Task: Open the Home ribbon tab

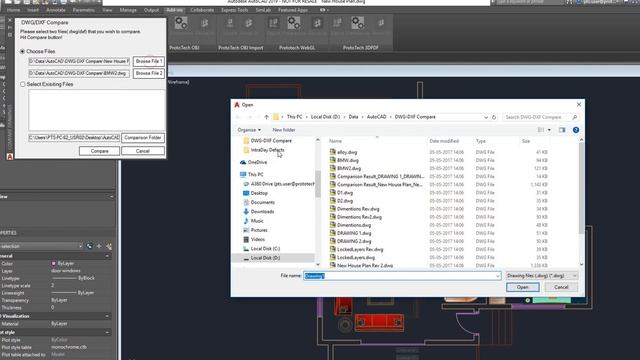Action: (x=13, y=10)
